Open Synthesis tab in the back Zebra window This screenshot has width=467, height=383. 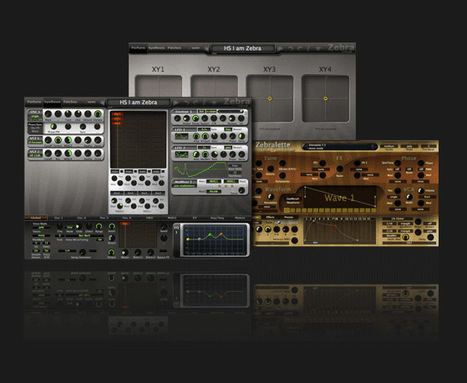coord(157,48)
